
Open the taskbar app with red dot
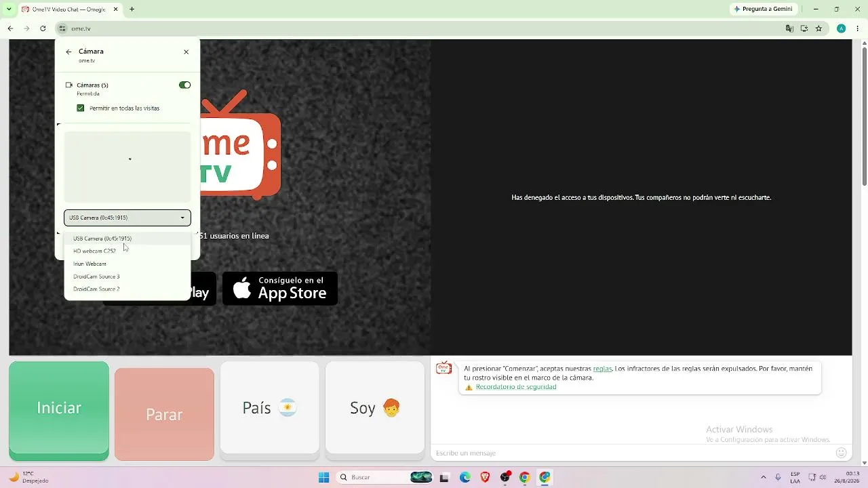click(505, 477)
